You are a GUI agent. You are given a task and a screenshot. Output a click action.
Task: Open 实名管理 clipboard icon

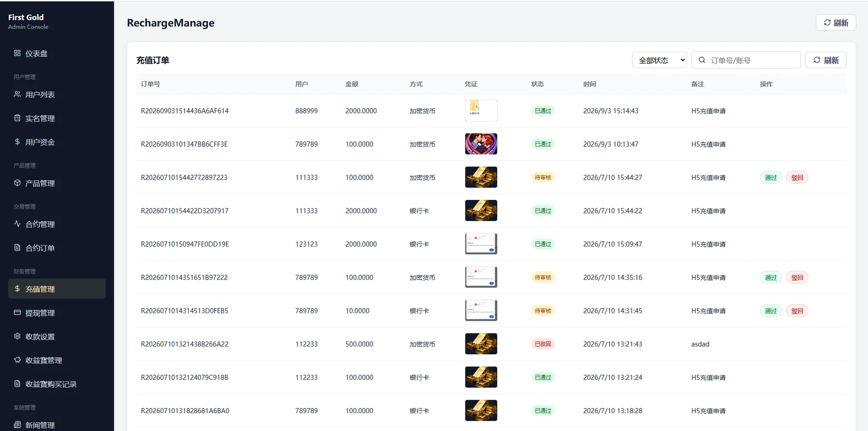17,118
